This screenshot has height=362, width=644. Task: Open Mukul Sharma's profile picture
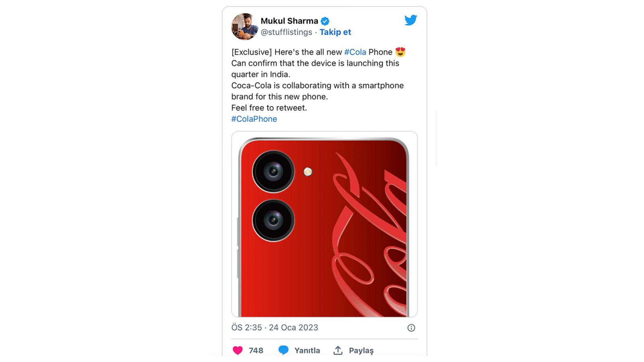[x=245, y=27]
